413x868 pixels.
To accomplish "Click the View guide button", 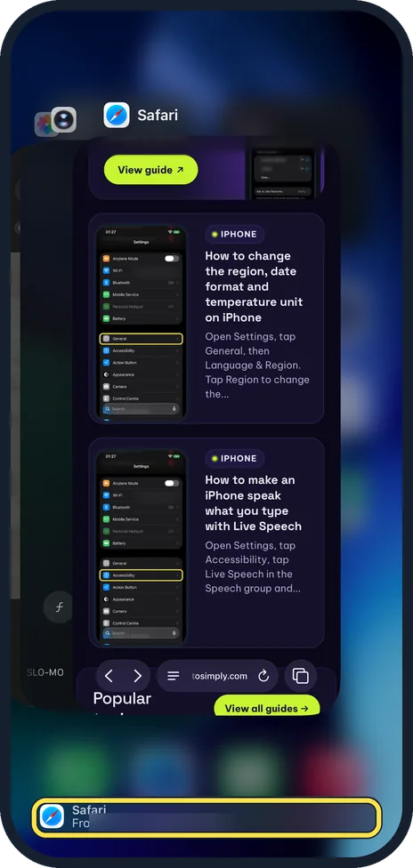I will pos(150,170).
